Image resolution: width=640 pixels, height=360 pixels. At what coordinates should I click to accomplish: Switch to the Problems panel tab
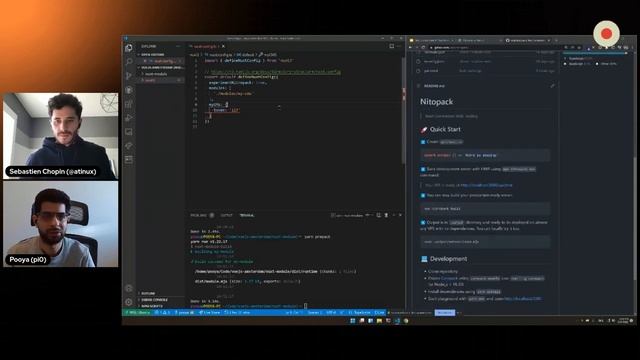pyautogui.click(x=199, y=215)
